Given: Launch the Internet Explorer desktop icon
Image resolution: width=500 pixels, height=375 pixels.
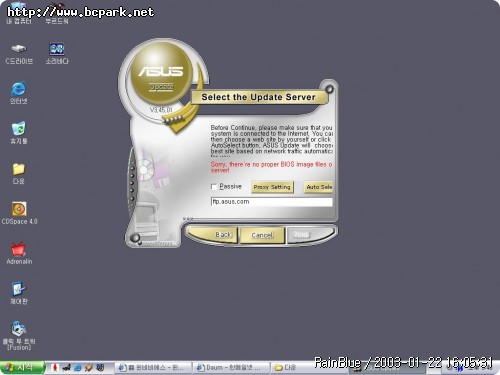Looking at the screenshot, I should 19,93.
